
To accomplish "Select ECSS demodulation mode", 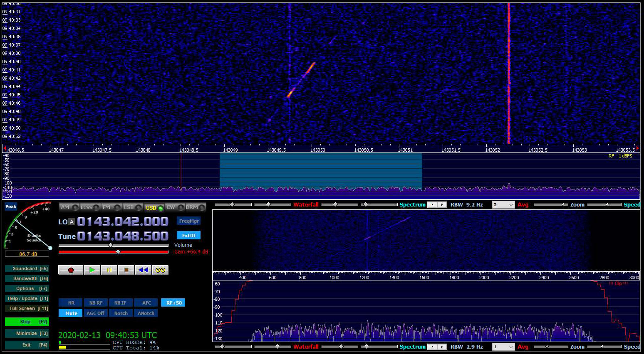I will 90,207.
